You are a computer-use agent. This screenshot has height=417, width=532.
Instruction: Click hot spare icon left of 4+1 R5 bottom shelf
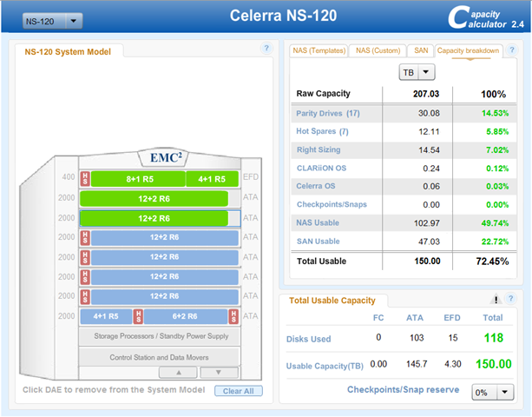85,316
